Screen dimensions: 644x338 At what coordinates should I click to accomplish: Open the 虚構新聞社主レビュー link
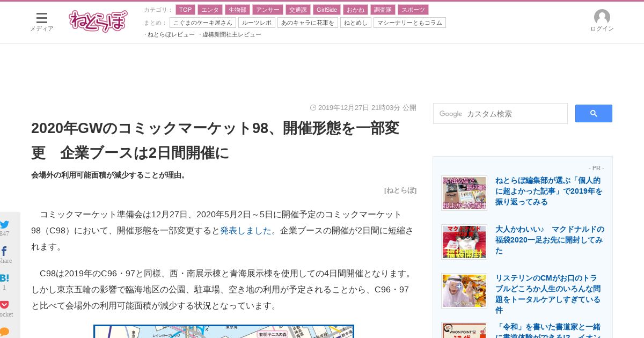(231, 34)
